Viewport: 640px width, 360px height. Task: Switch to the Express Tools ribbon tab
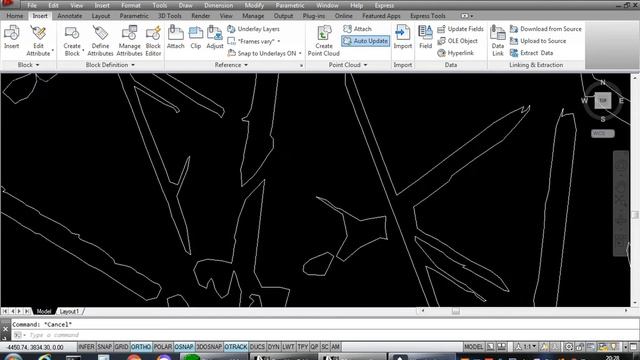428,16
